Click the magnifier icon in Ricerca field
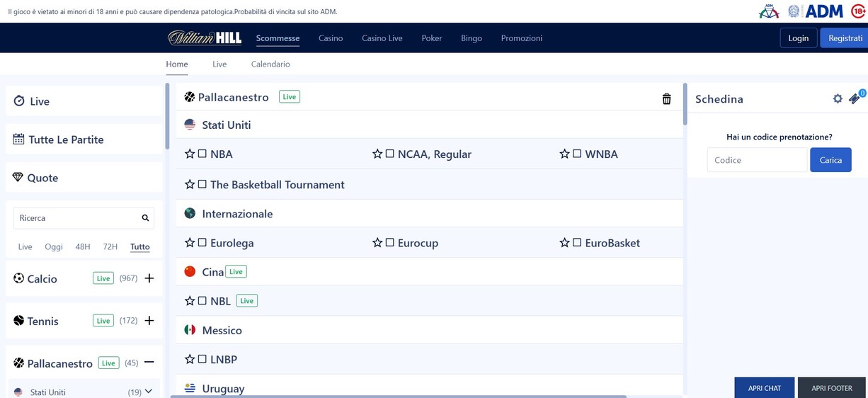868x398 pixels. pos(145,218)
